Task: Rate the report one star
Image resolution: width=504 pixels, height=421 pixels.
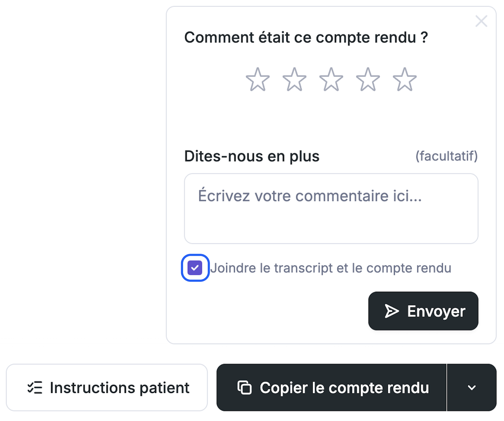Action: [258, 80]
